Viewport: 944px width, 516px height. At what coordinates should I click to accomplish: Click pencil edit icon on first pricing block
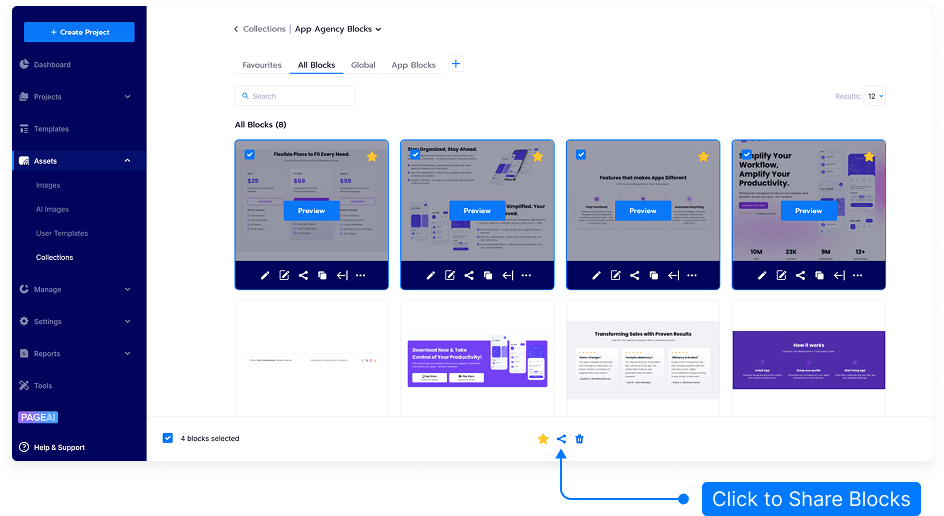click(x=265, y=276)
